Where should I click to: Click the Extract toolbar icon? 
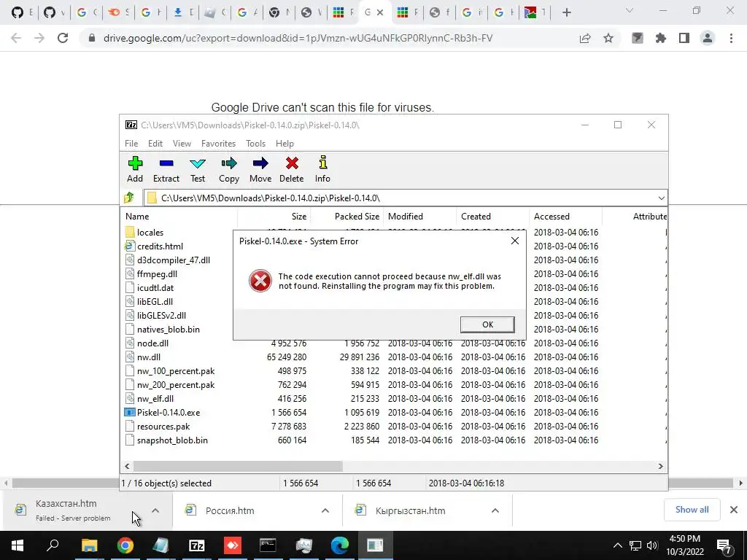[166, 169]
